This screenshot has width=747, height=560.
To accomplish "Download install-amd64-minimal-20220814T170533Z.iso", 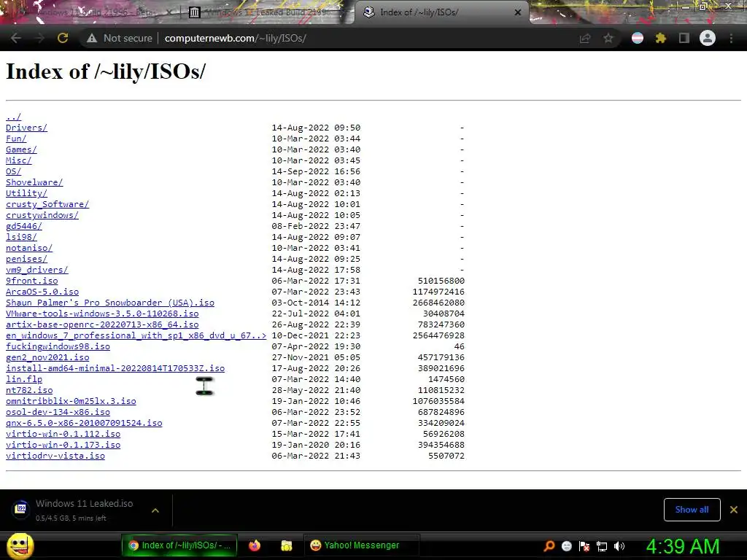I will pyautogui.click(x=115, y=368).
